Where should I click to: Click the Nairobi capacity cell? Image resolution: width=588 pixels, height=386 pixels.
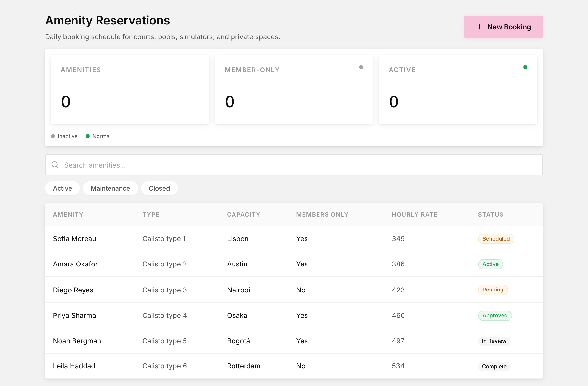pyautogui.click(x=238, y=290)
